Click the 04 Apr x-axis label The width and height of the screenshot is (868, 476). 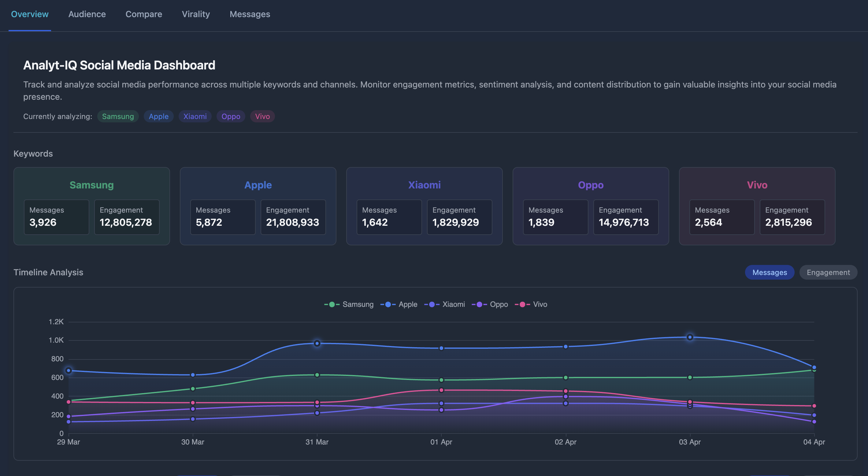pyautogui.click(x=814, y=442)
